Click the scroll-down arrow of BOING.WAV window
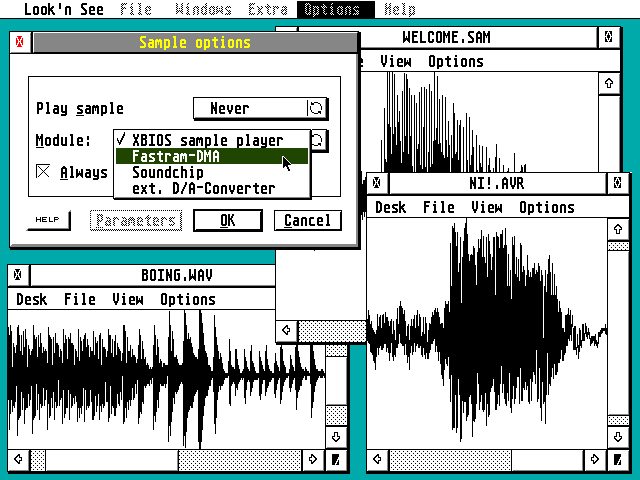The width and height of the screenshot is (640, 480). pos(336,437)
